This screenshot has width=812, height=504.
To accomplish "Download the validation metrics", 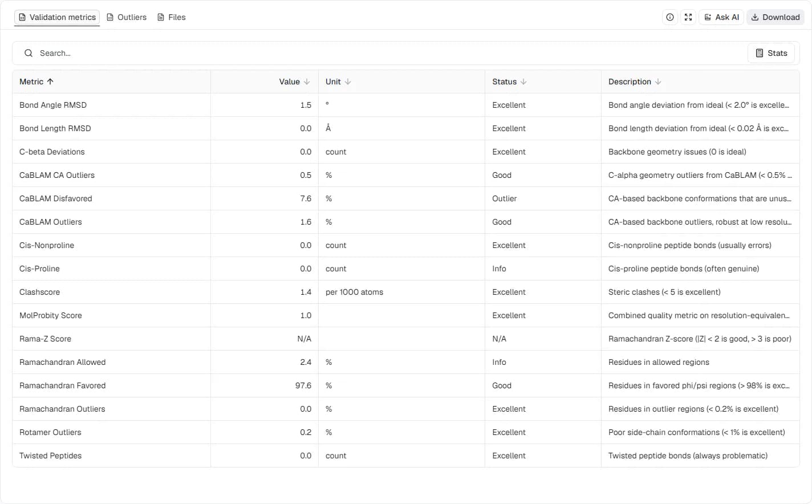I will tap(776, 17).
